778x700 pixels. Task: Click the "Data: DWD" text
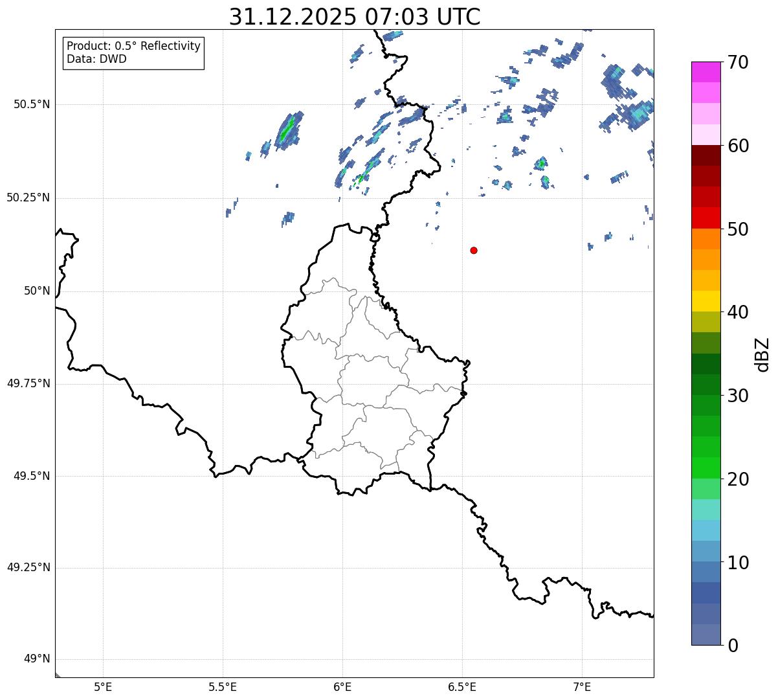[x=97, y=59]
